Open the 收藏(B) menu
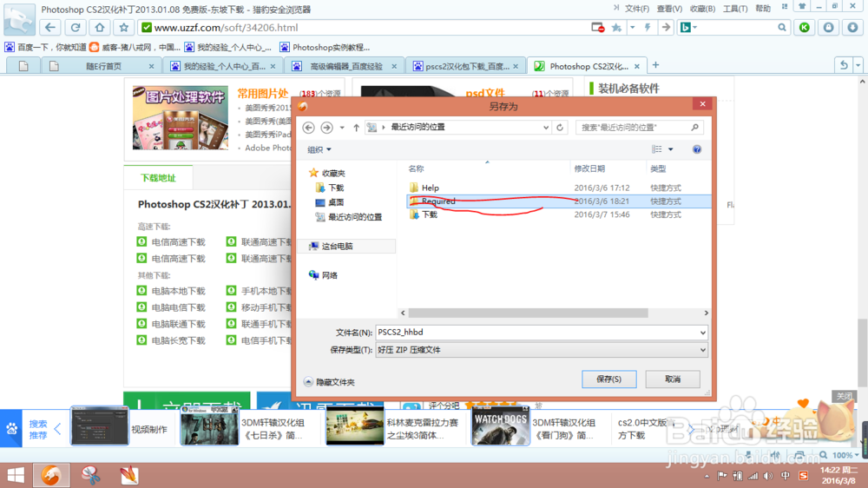The image size is (868, 488). [702, 9]
